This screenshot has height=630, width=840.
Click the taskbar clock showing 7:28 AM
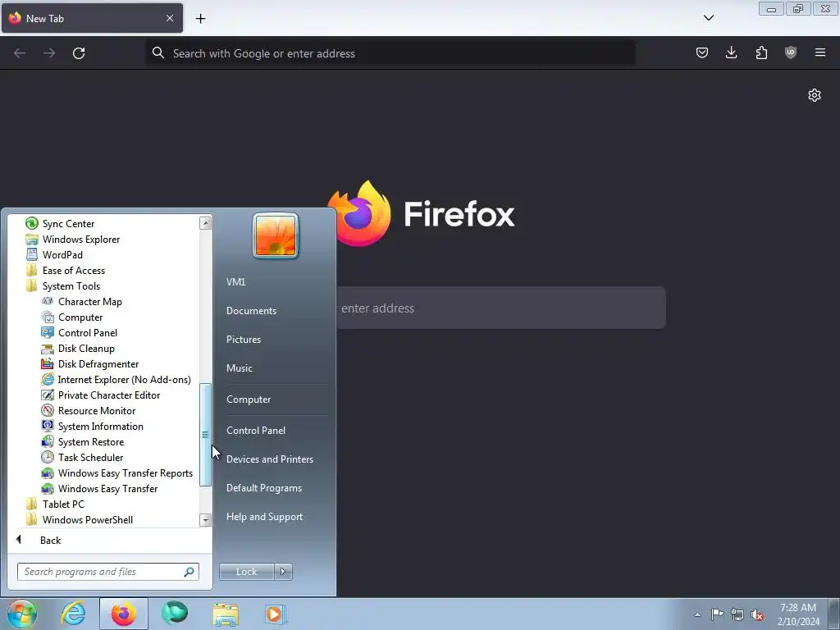tap(798, 614)
